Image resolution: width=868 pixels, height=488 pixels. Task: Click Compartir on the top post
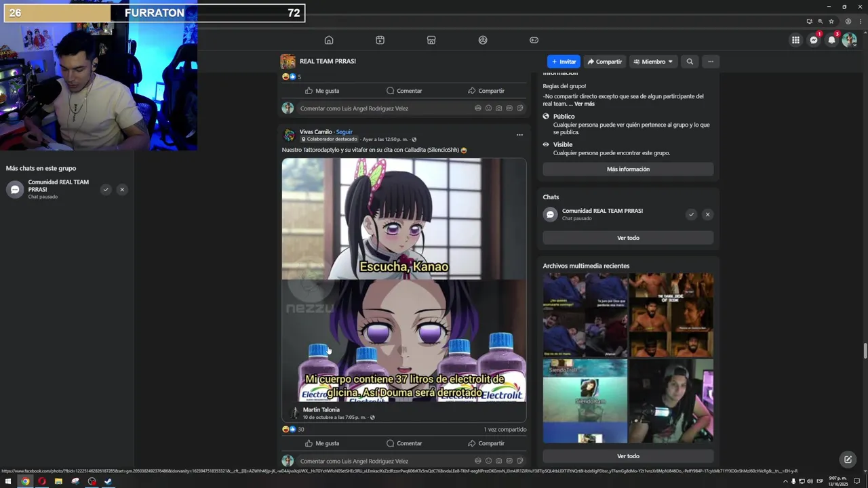click(486, 91)
